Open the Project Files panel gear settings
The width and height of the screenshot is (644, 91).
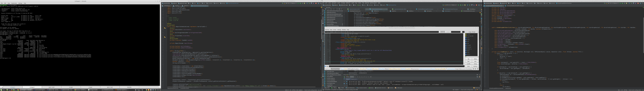point(340,9)
